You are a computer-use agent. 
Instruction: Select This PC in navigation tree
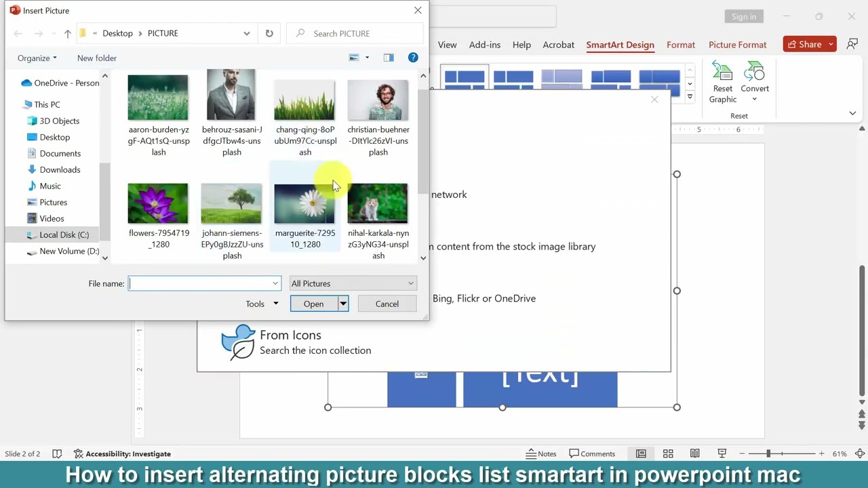tap(41, 104)
